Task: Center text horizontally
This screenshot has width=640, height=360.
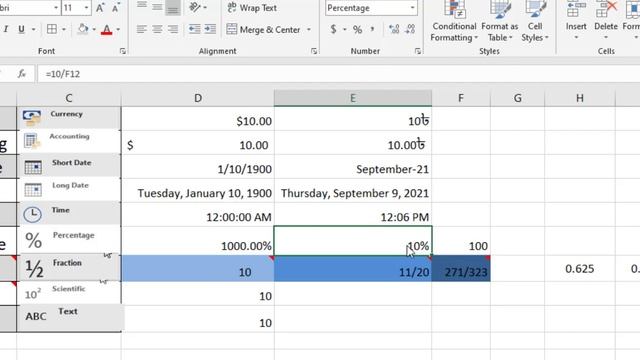Action: tap(157, 29)
